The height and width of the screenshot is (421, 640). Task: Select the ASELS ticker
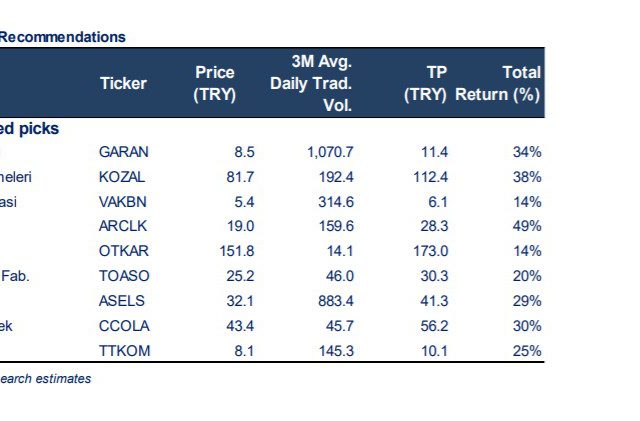click(x=122, y=301)
